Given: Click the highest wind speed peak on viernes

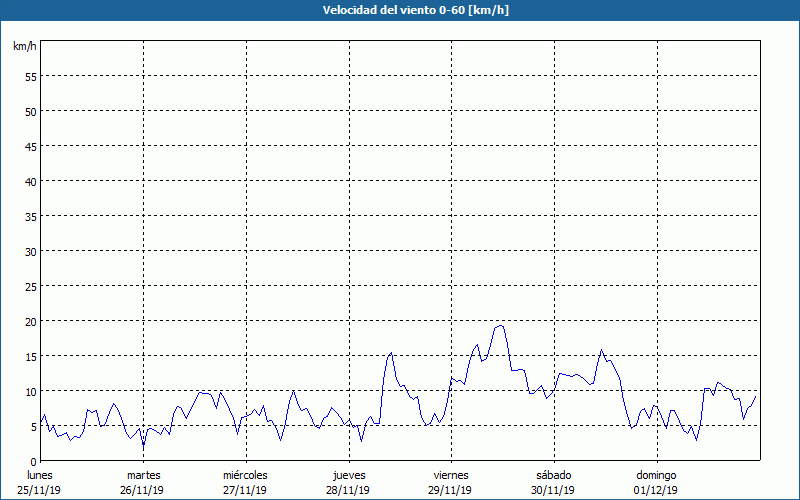Looking at the screenshot, I should pyautogui.click(x=501, y=326).
